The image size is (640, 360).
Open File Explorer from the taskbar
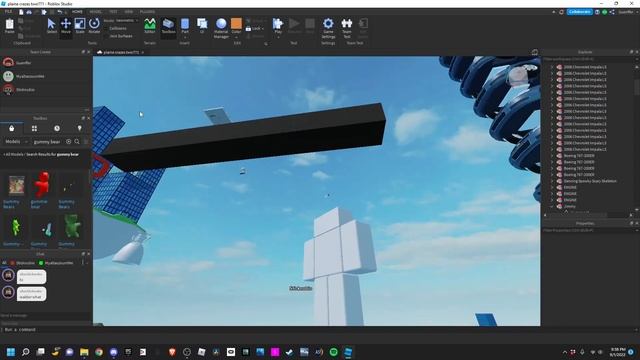pos(84,352)
